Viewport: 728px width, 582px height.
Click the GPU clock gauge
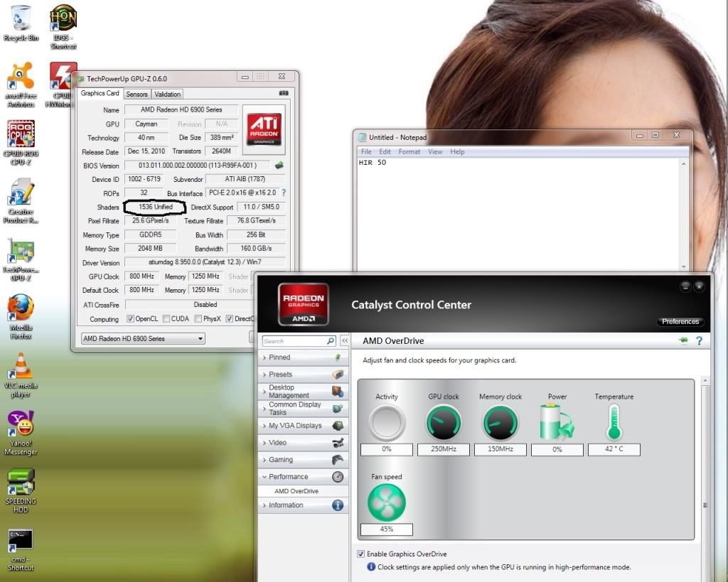click(x=444, y=422)
